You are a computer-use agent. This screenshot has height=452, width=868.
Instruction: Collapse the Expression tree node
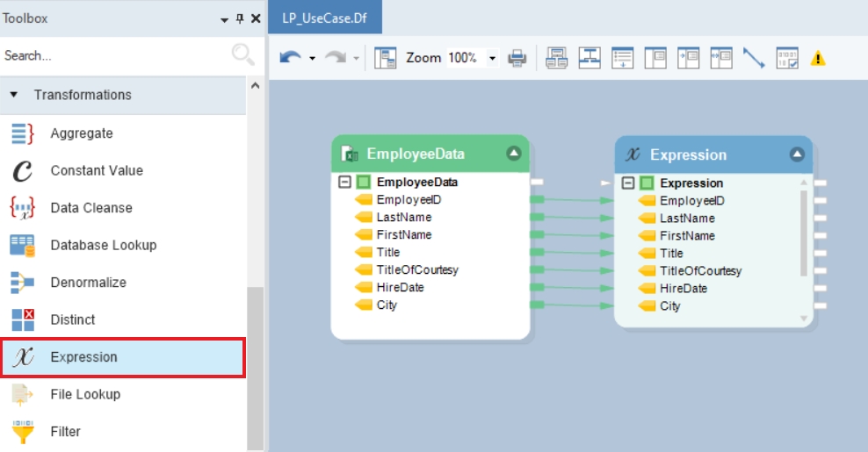[x=627, y=183]
